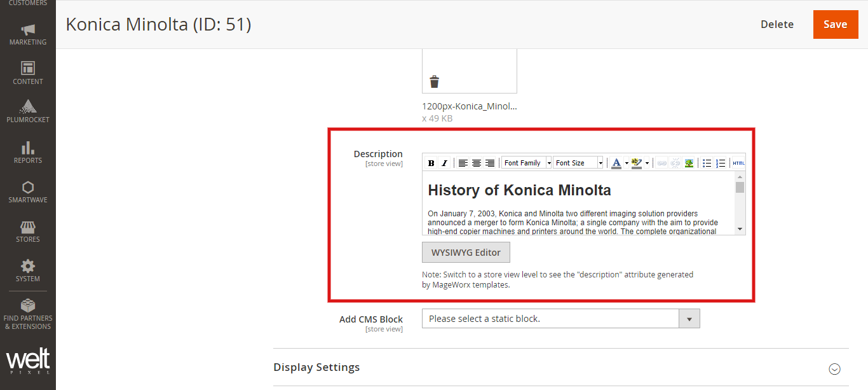Insert a bulleted list
Viewport: 868px width, 390px height.
[x=707, y=164]
